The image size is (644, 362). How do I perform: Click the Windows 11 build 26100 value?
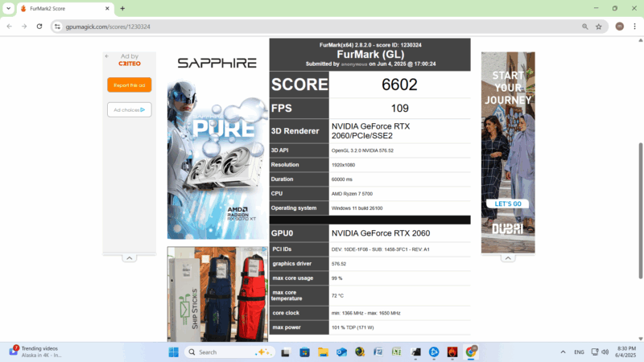357,208
